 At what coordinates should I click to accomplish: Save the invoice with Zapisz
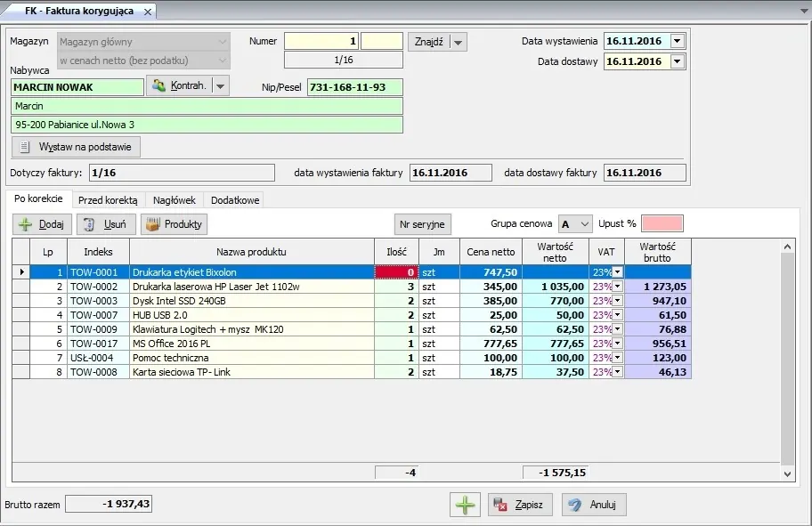pos(520,505)
